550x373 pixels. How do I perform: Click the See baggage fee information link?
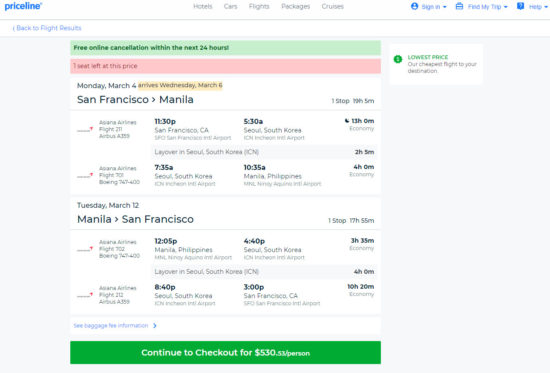pyautogui.click(x=111, y=326)
